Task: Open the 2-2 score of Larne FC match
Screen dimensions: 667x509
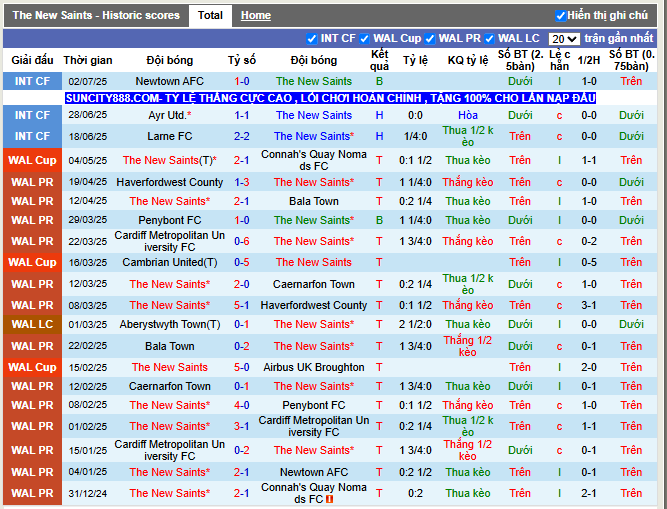Action: 242,136
